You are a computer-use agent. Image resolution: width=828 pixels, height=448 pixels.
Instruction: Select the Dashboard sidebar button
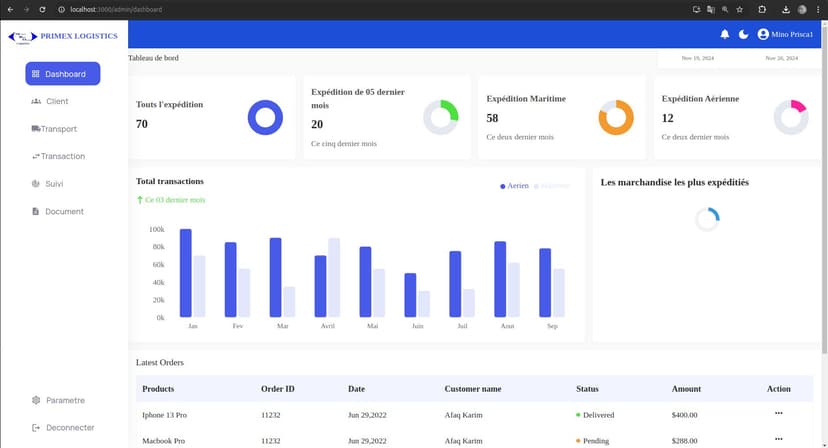(x=63, y=74)
